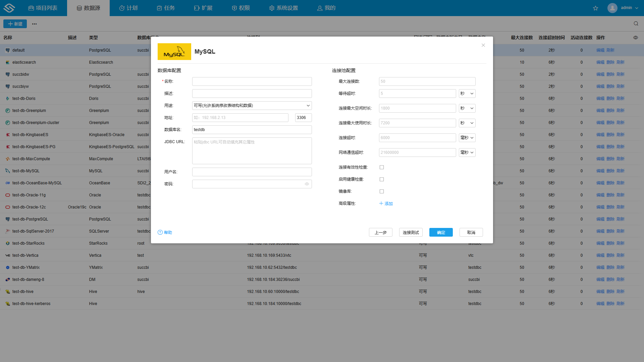This screenshot has width=644, height=362.
Task: Click the column visibility eye icon
Action: click(x=635, y=38)
